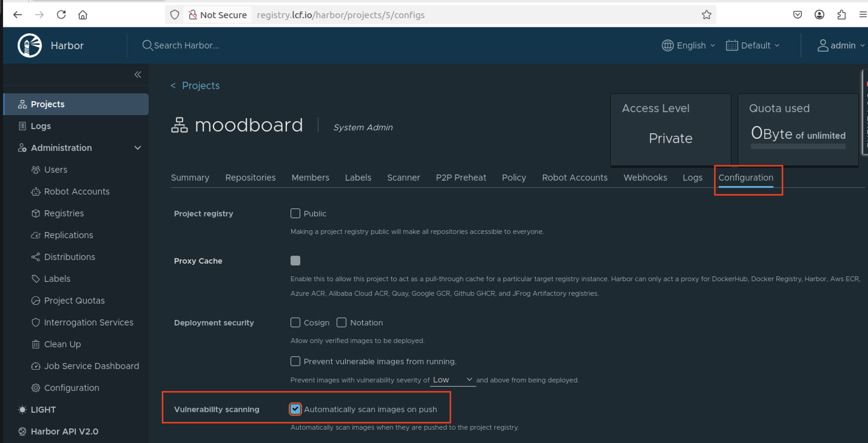Open the Clean Up sidebar item
This screenshot has width=868, height=443.
[x=62, y=344]
